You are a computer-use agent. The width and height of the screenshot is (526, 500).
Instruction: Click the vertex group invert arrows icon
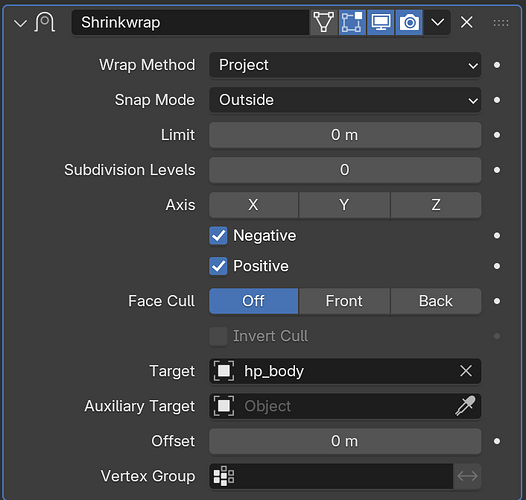467,476
